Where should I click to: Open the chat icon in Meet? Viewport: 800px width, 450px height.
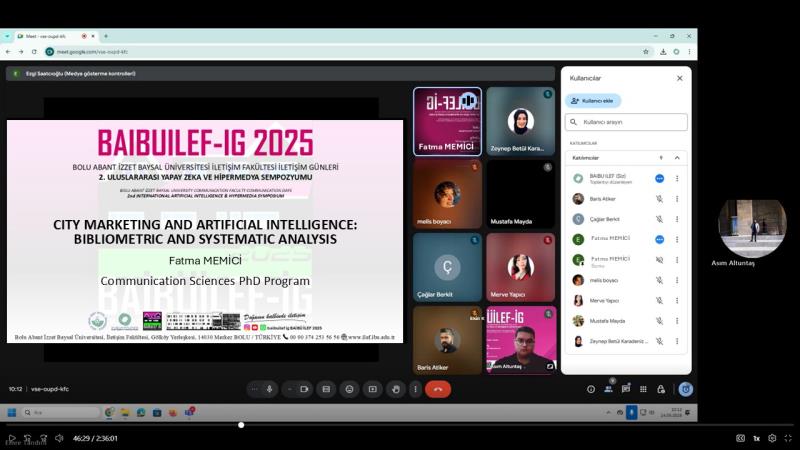[626, 389]
